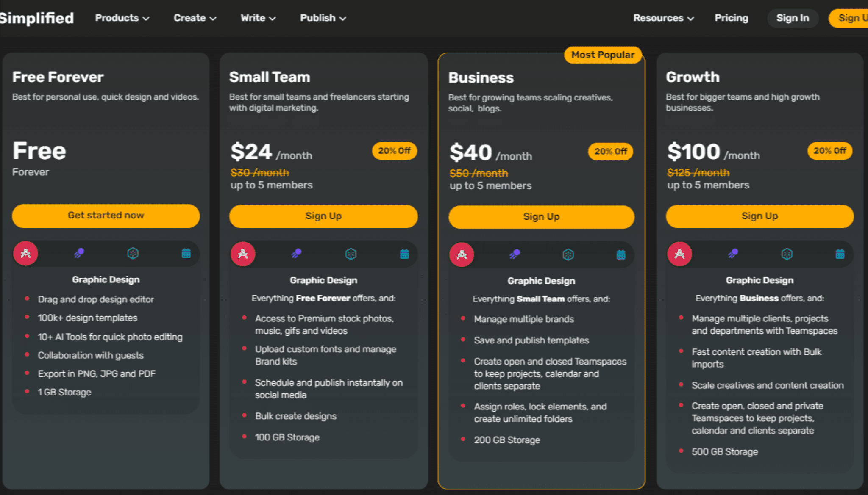
Task: Click 'Manage multiple brands' feature
Action: (524, 319)
